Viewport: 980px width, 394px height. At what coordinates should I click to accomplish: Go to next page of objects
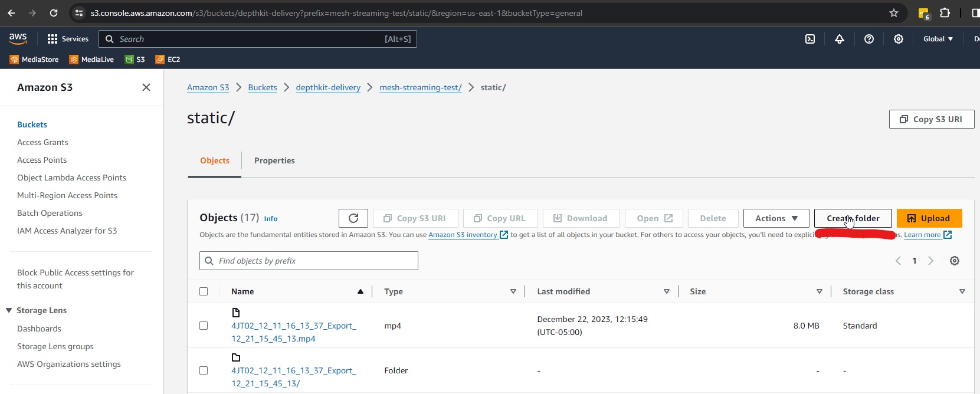coord(931,261)
